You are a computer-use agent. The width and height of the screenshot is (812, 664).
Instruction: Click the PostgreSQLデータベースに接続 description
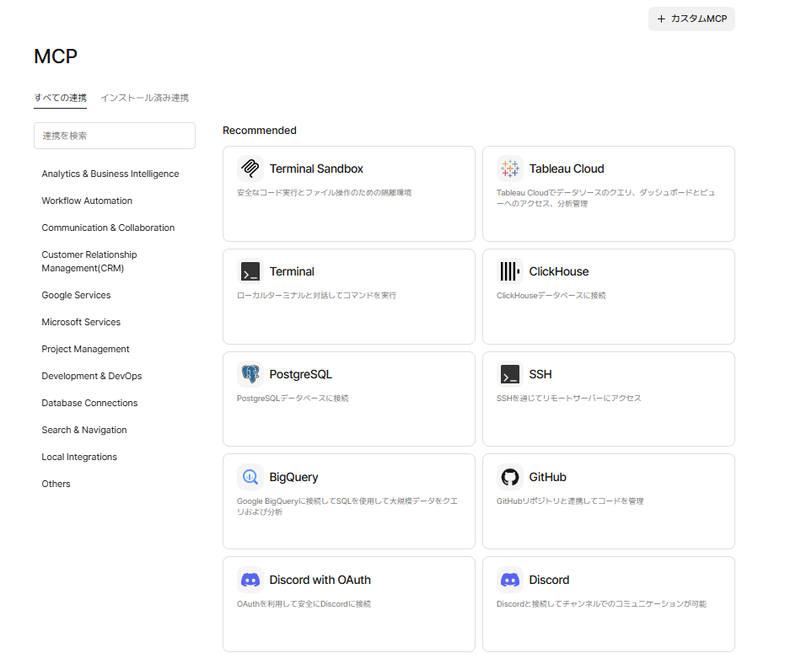pos(293,398)
